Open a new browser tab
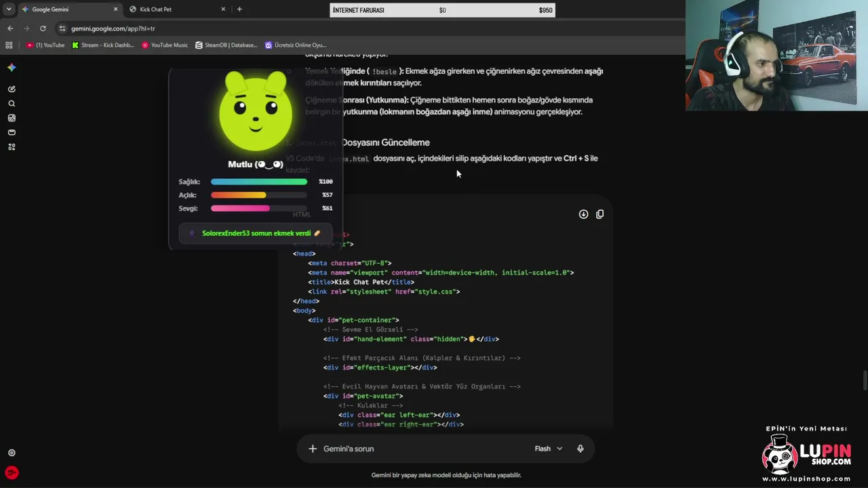The image size is (868, 488). tap(239, 9)
